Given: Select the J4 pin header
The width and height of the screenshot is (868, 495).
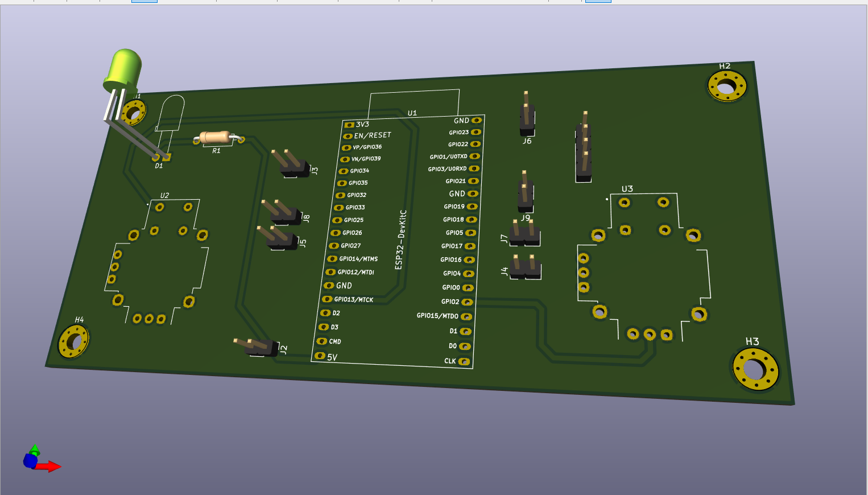Looking at the screenshot, I should tap(526, 268).
